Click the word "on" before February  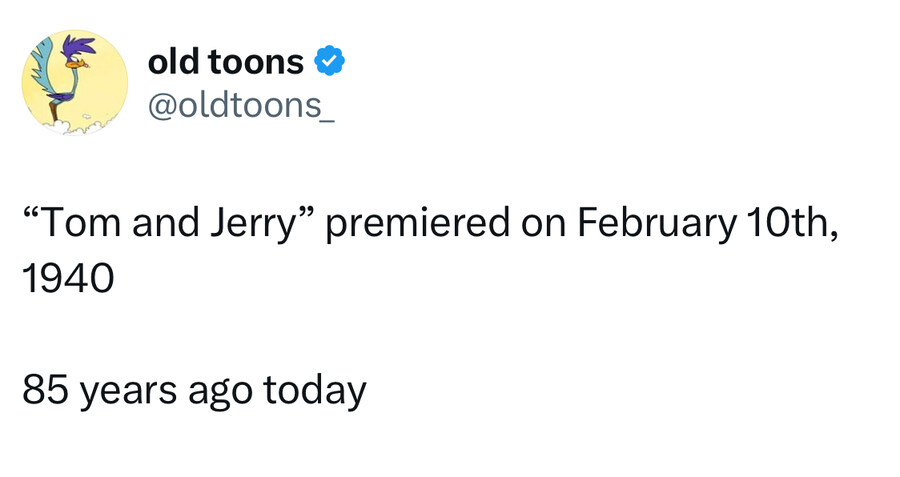(540, 223)
